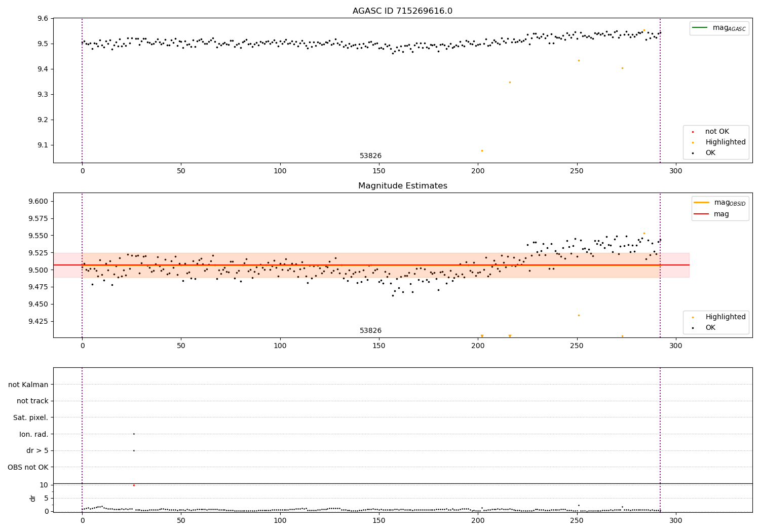
Task: Select the red 'mag' legend line entry
Action: click(x=712, y=214)
